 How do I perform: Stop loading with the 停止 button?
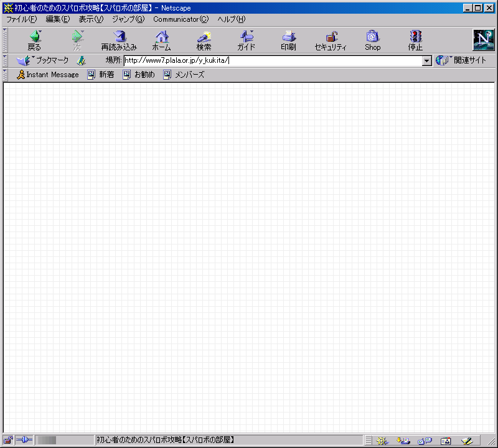tap(415, 40)
